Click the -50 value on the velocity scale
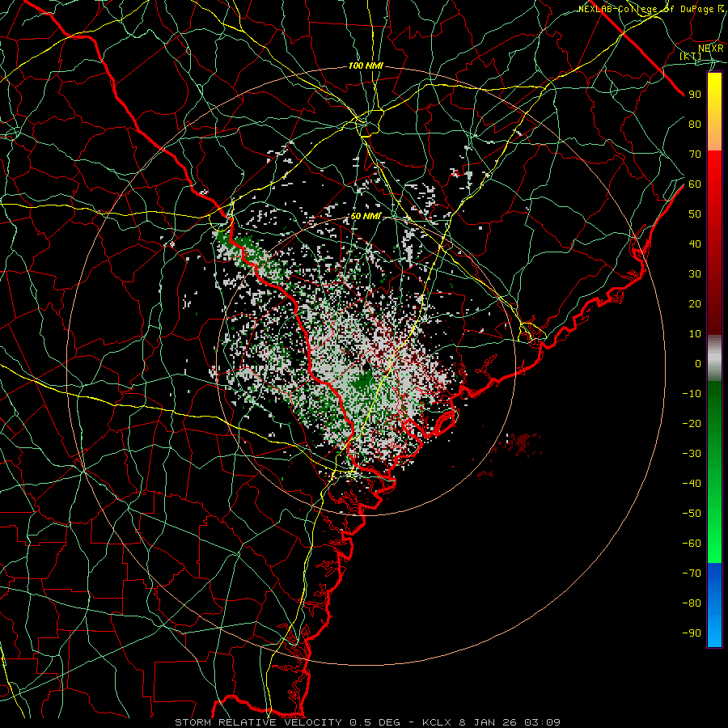 point(692,514)
